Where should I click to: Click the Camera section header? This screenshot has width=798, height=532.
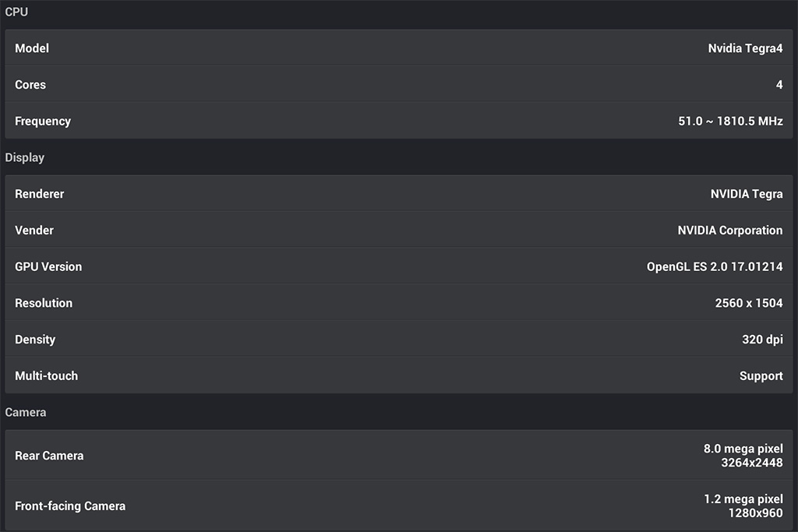[x=26, y=412]
